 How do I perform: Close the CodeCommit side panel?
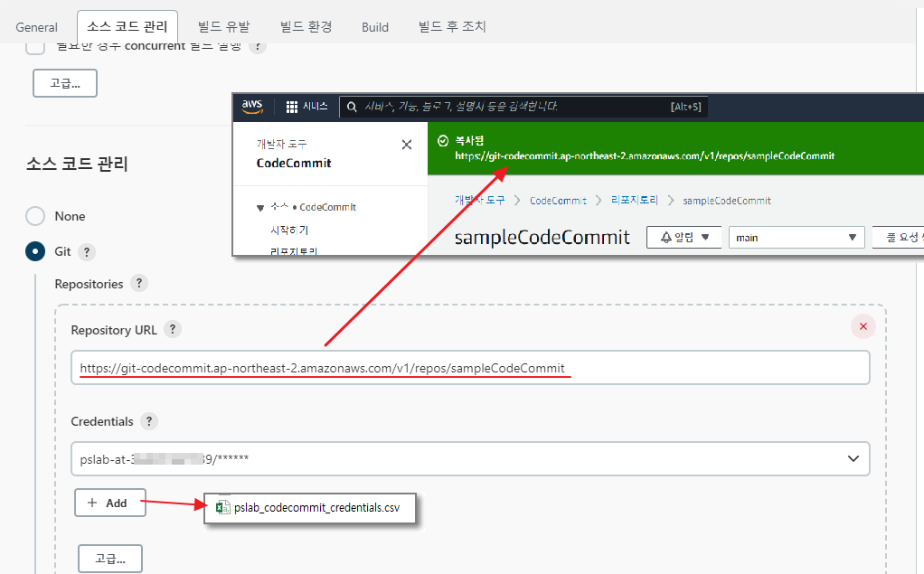pyautogui.click(x=407, y=145)
